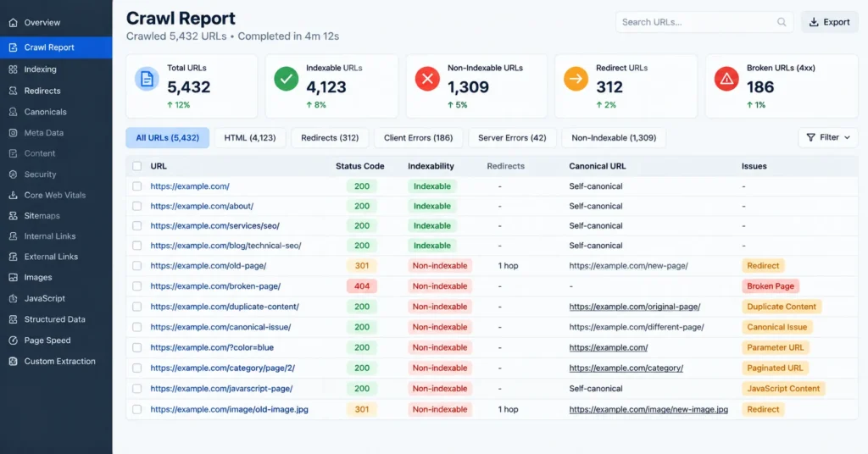Click the Canonical URL column header
The image size is (868, 454).
[598, 166]
